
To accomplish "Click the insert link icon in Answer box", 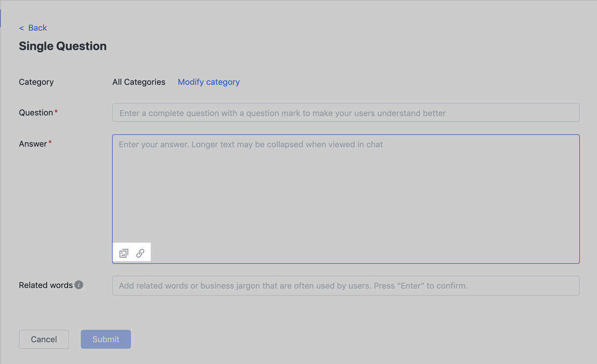I will (140, 254).
